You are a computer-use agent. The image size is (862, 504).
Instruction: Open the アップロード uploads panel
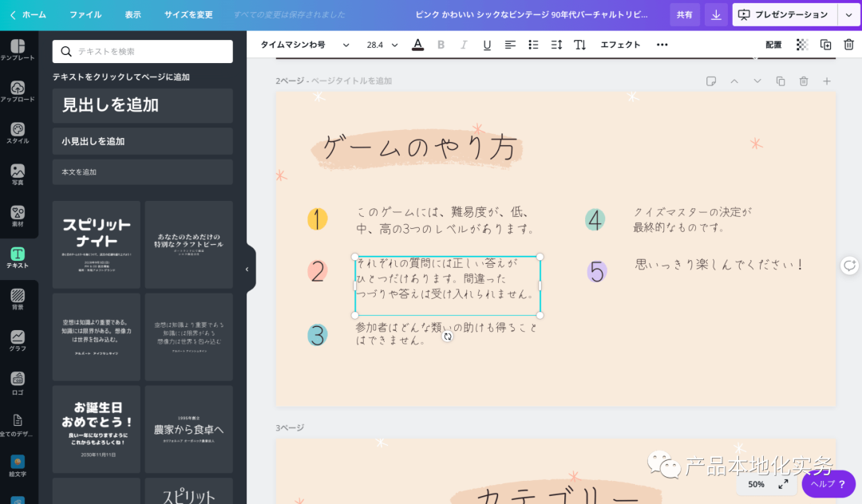click(18, 91)
